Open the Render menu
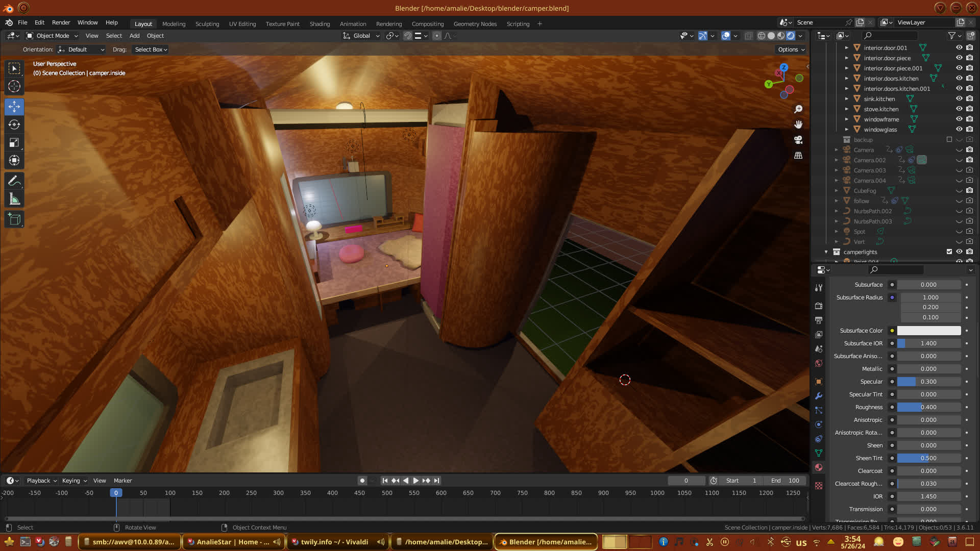Viewport: 980px width, 551px height. 61,22
